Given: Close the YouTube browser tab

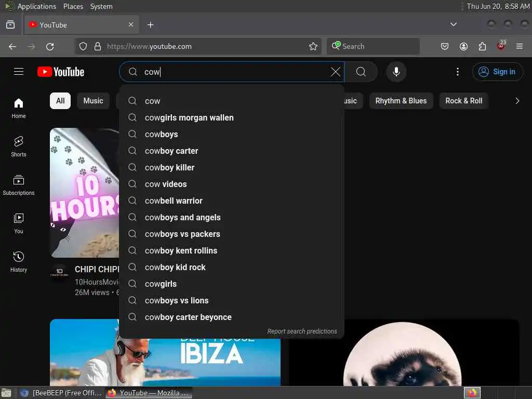Looking at the screenshot, I should pos(131,24).
